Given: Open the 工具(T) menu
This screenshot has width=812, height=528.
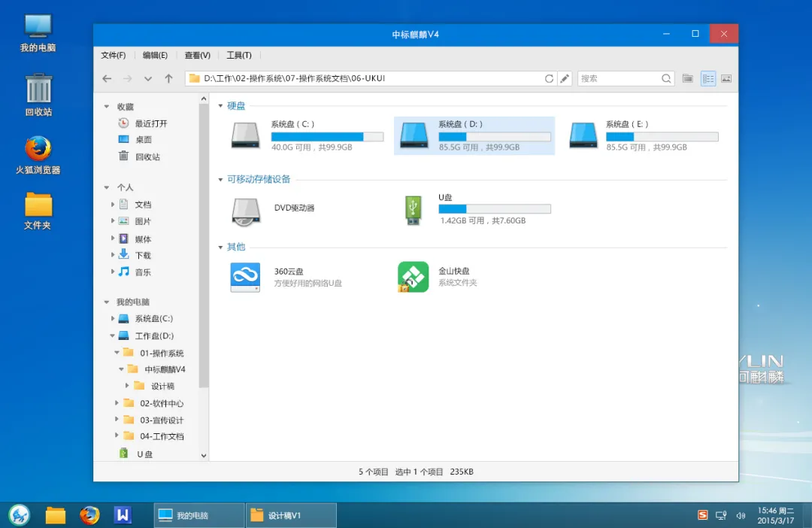Looking at the screenshot, I should point(239,56).
